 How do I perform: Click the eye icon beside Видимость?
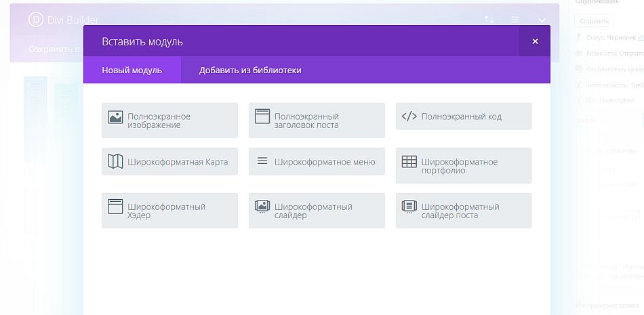(579, 53)
